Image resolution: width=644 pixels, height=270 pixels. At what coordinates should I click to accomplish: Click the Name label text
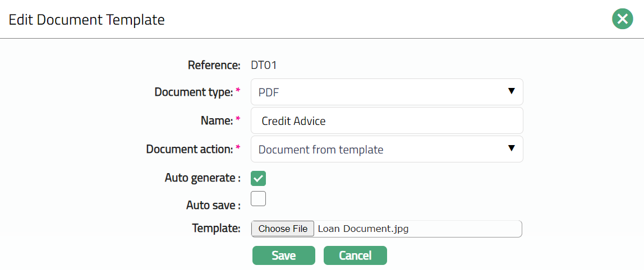click(x=217, y=120)
